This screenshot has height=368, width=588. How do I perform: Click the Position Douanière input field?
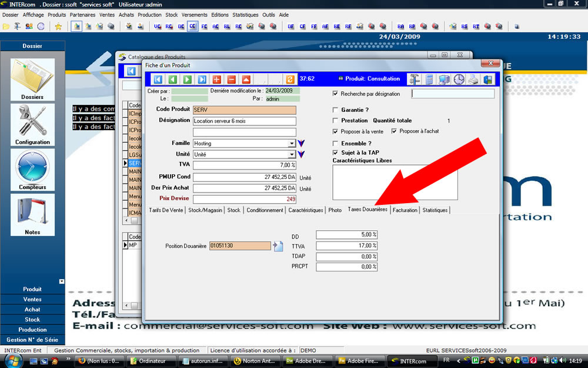[240, 246]
